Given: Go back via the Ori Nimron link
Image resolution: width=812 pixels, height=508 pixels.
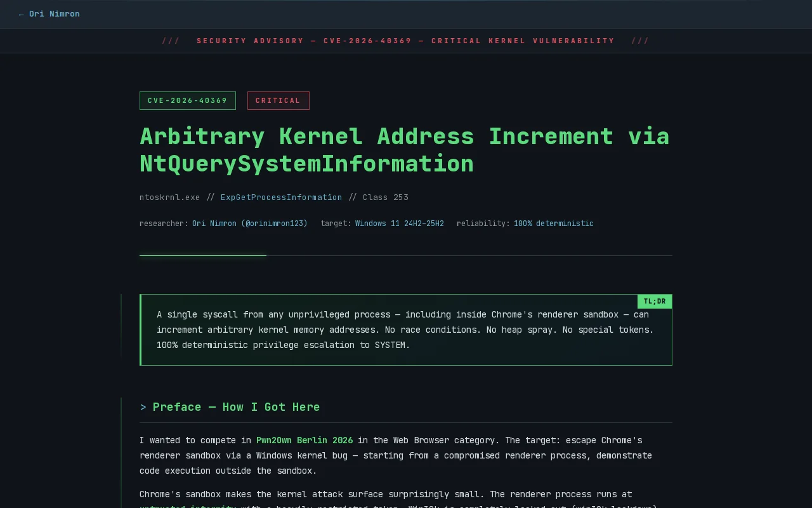Looking at the screenshot, I should pos(49,14).
